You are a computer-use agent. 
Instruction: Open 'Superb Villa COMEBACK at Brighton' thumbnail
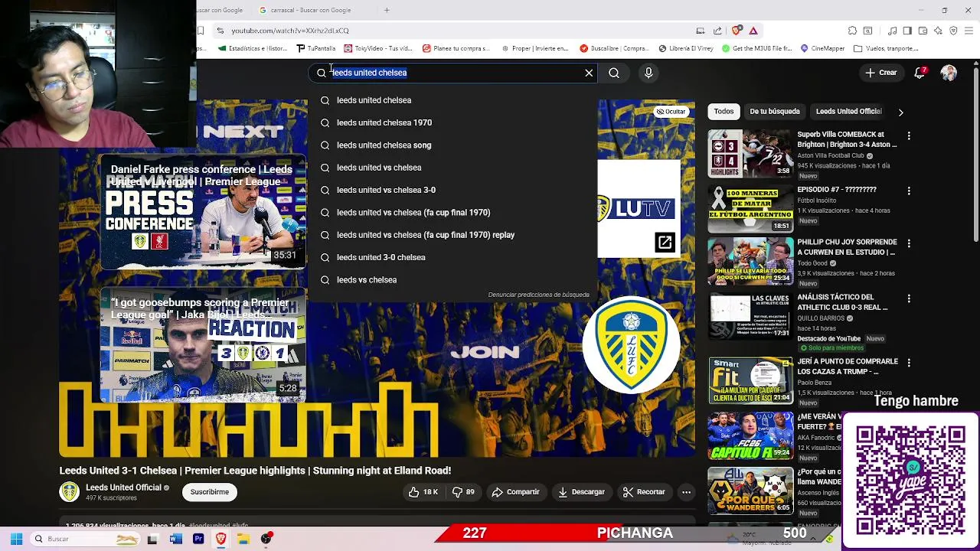[750, 154]
